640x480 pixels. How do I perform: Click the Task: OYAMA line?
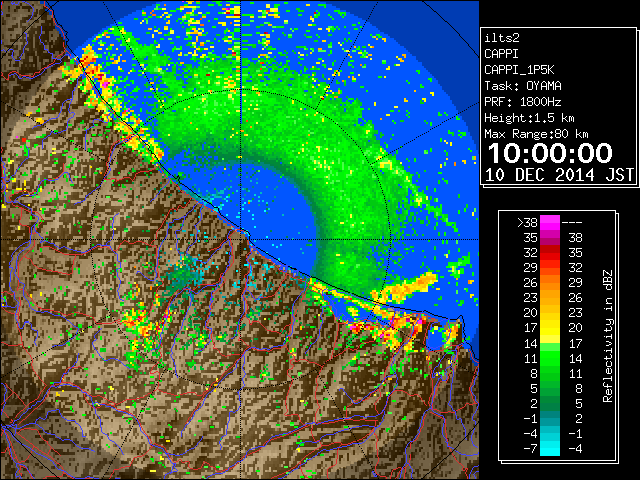pyautogui.click(x=523, y=86)
